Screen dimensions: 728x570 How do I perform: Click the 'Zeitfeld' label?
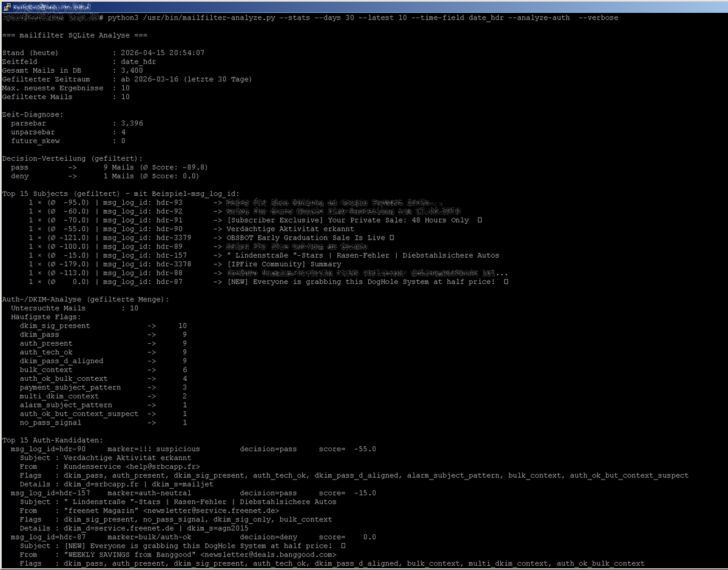[x=19, y=62]
